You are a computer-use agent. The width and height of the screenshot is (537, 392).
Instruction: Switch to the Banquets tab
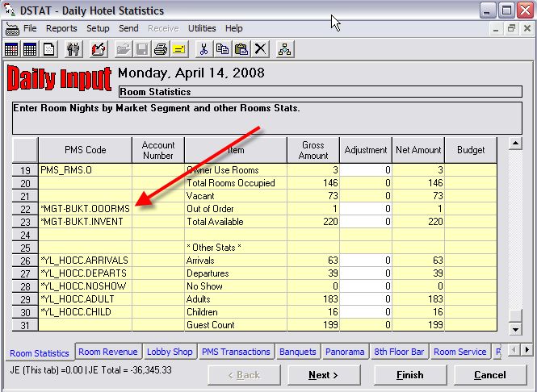[x=298, y=352]
